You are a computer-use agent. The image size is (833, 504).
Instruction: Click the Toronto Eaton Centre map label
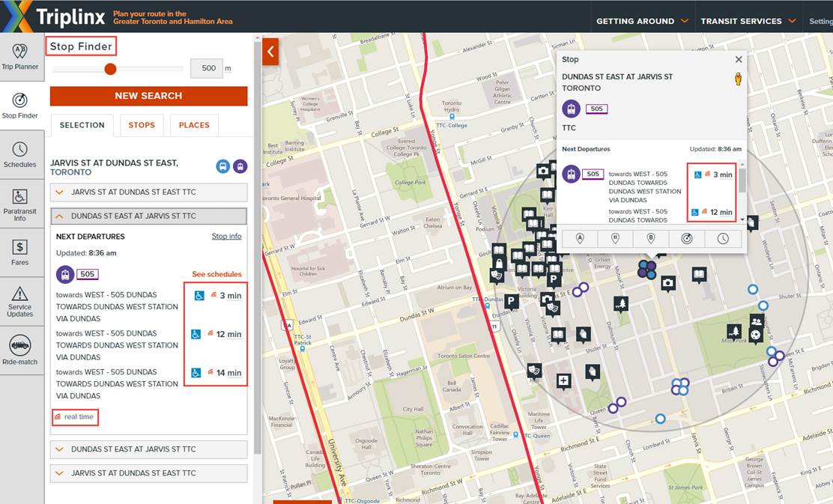pos(464,356)
